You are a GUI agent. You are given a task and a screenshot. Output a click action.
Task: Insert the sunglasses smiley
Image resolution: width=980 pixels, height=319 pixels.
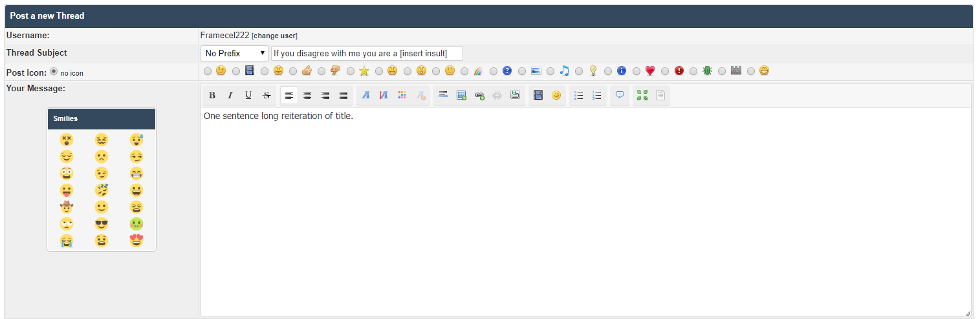pyautogui.click(x=102, y=224)
